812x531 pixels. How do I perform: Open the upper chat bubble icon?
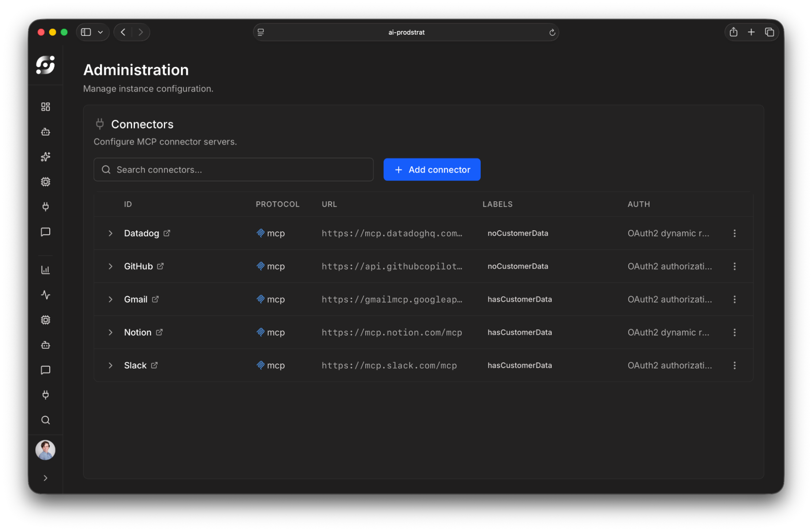coord(45,232)
